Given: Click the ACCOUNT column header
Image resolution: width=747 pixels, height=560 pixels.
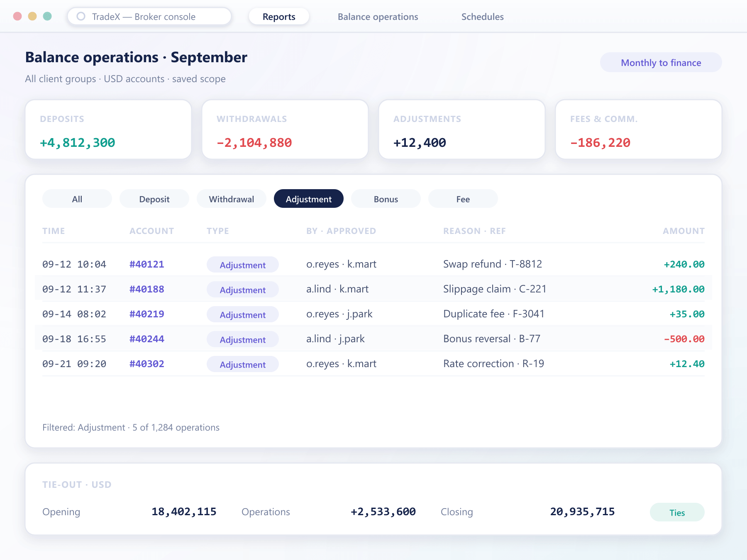Looking at the screenshot, I should (151, 231).
